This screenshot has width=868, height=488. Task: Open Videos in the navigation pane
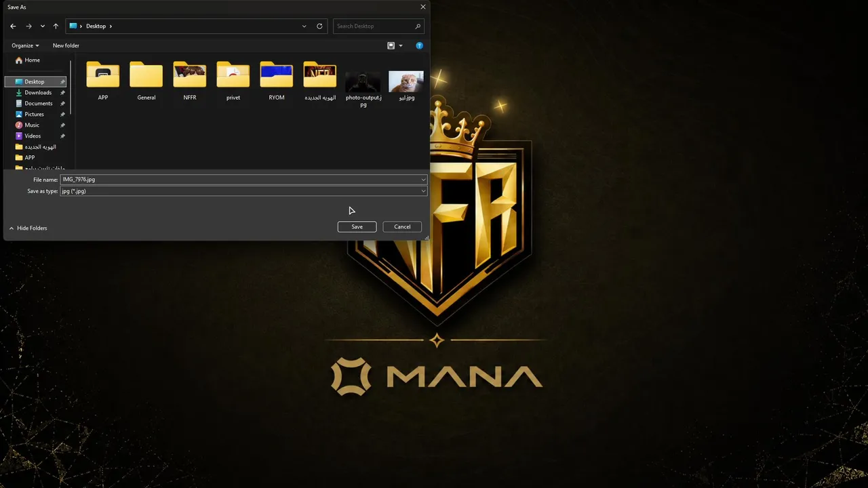(33, 136)
